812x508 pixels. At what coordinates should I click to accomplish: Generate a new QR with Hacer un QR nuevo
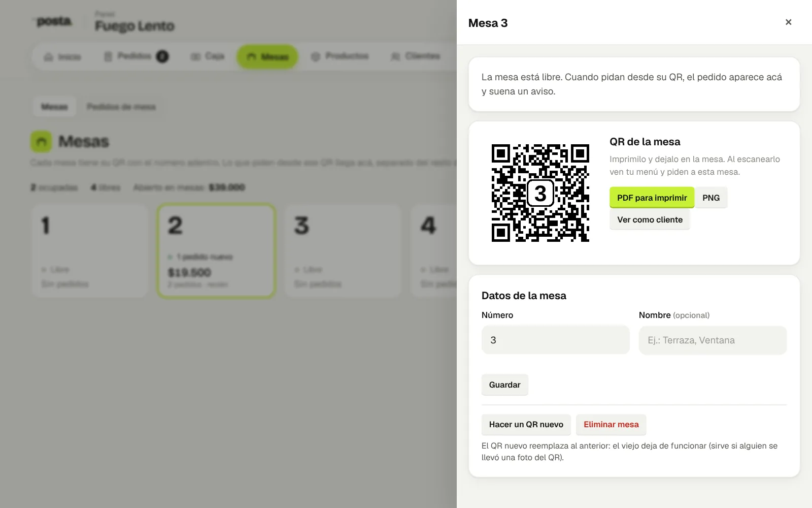tap(526, 424)
